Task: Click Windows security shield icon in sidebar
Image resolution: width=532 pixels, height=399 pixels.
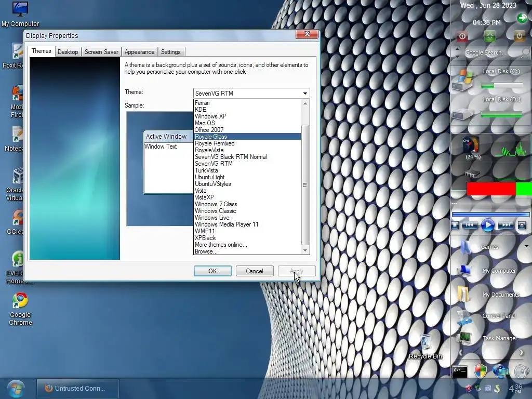Action: (x=480, y=371)
